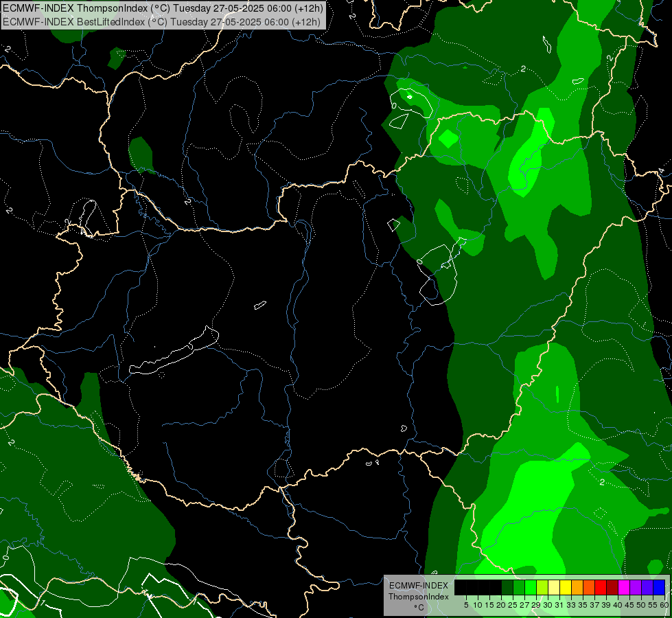
Task: Pick the bright red 37–39 legend swatch
Action: (601, 587)
